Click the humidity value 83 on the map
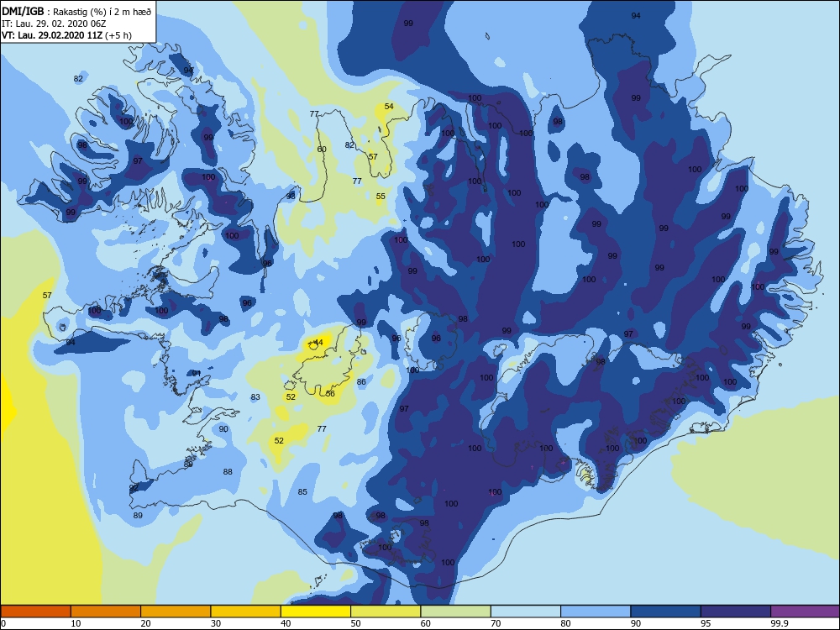This screenshot has height=630, width=840. [x=255, y=397]
